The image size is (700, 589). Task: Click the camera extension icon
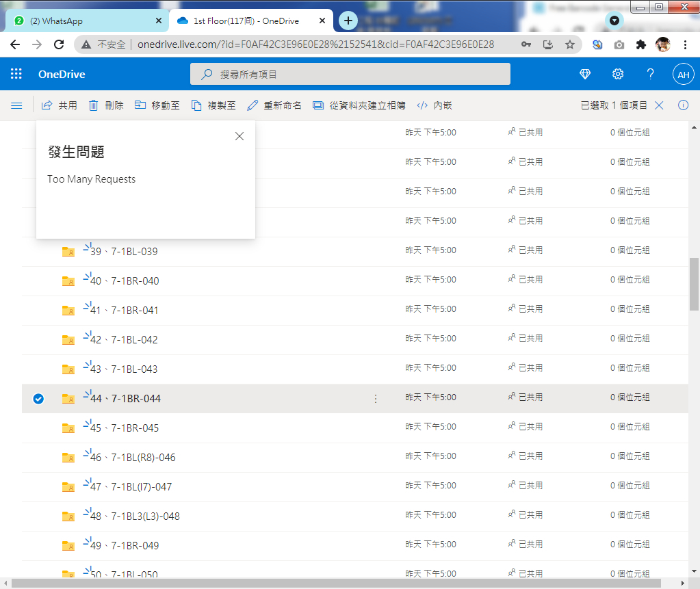[619, 44]
